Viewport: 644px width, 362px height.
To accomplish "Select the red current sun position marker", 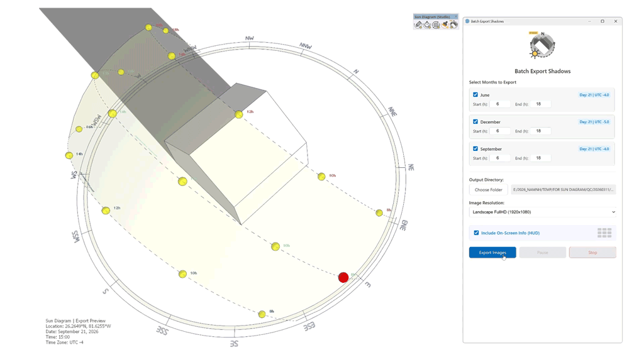I will tap(343, 277).
